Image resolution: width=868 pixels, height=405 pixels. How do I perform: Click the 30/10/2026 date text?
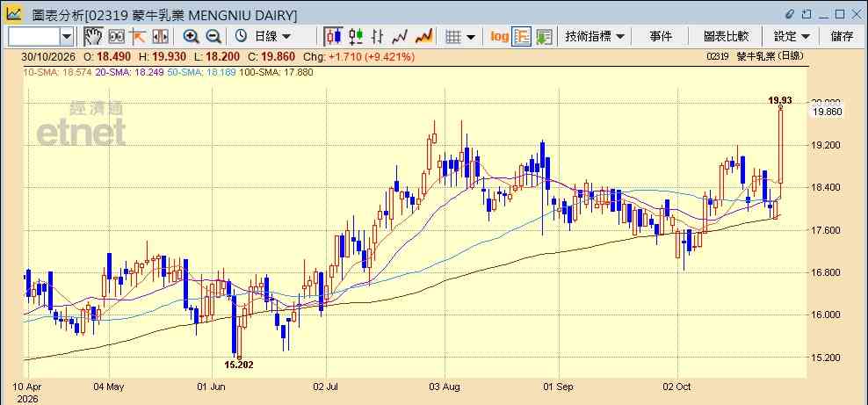48,56
